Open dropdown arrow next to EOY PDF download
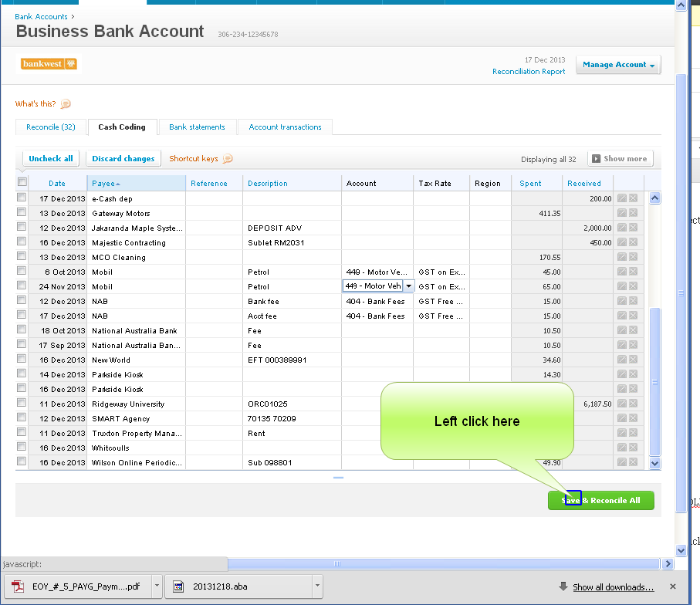This screenshot has height=605, width=700. pyautogui.click(x=157, y=586)
